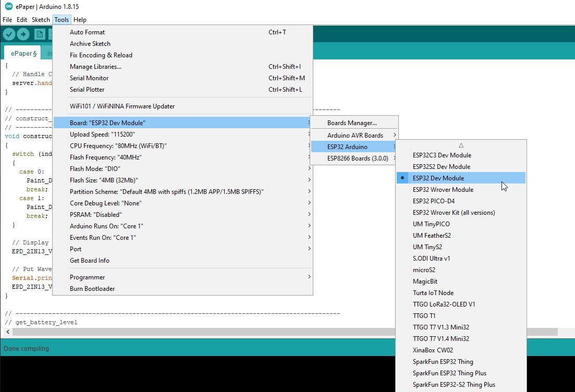The width and height of the screenshot is (575, 392).
Task: Open Boards Manager...
Action: pyautogui.click(x=351, y=123)
